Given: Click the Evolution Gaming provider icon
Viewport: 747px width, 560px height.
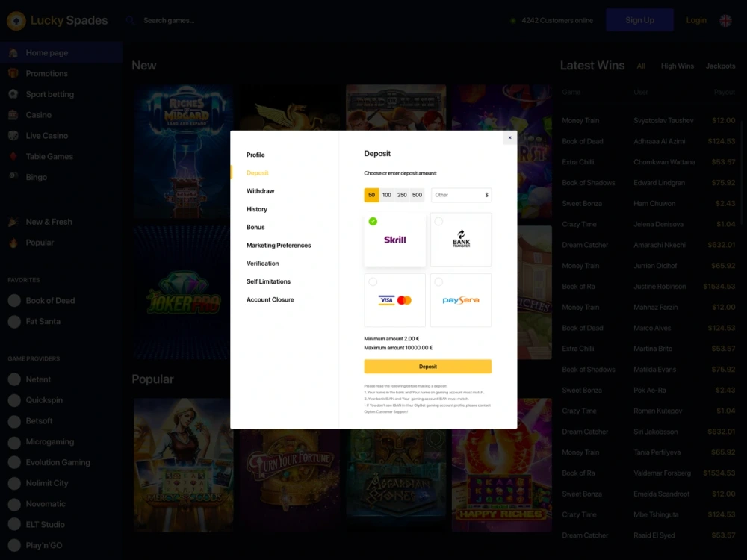Looking at the screenshot, I should coord(14,462).
